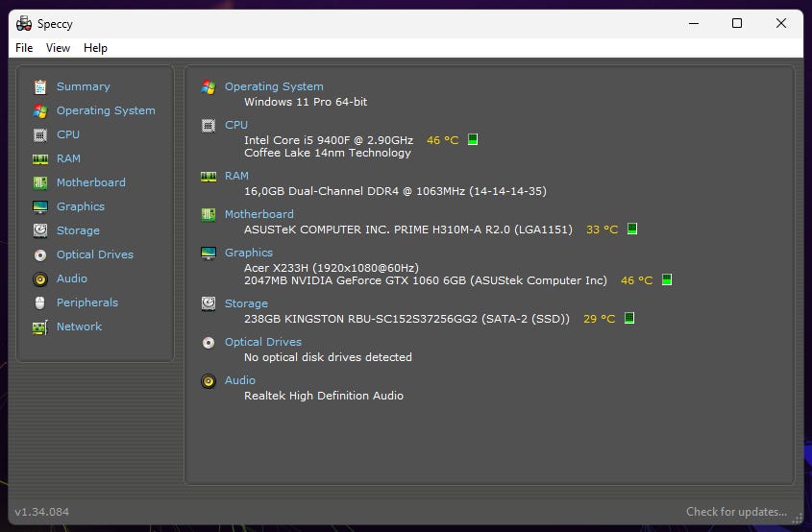Click the CPU chip icon in sidebar
This screenshot has height=532, width=812.
[39, 135]
